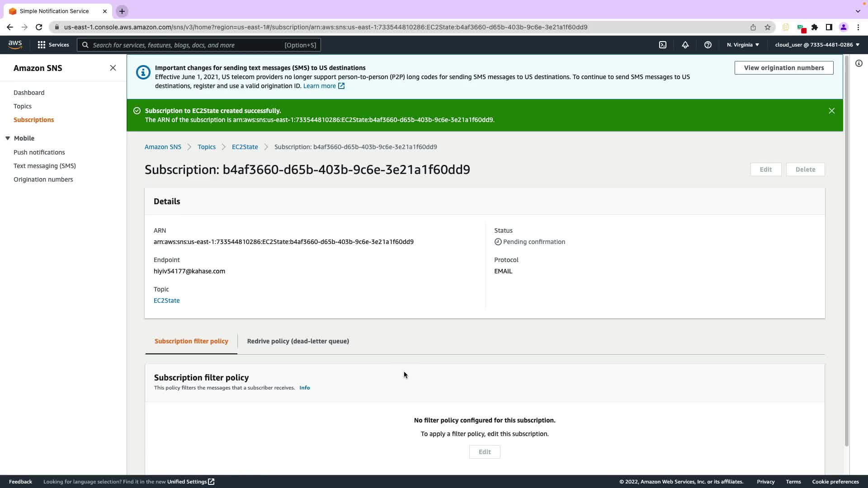Open the info panel icon at right edge
This screenshot has width=868, height=488.
click(x=859, y=63)
